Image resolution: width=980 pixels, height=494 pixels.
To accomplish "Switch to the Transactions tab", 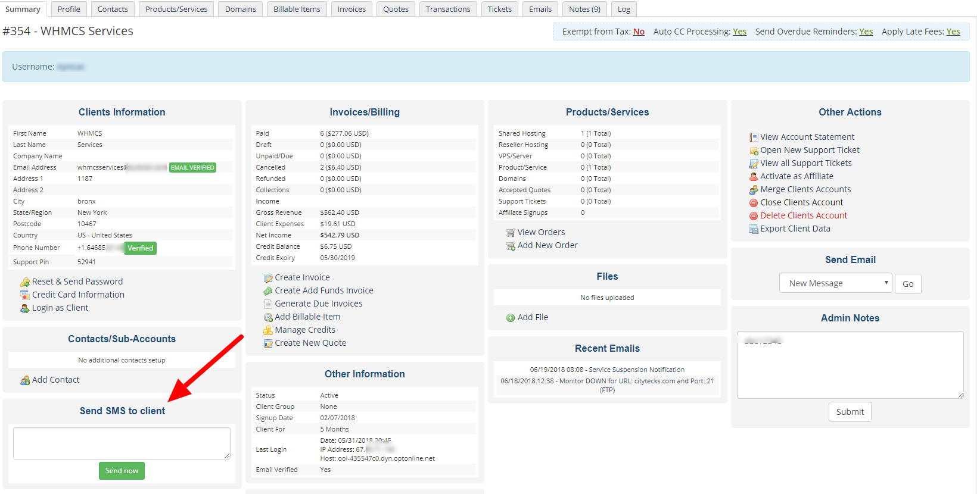I will coord(448,9).
